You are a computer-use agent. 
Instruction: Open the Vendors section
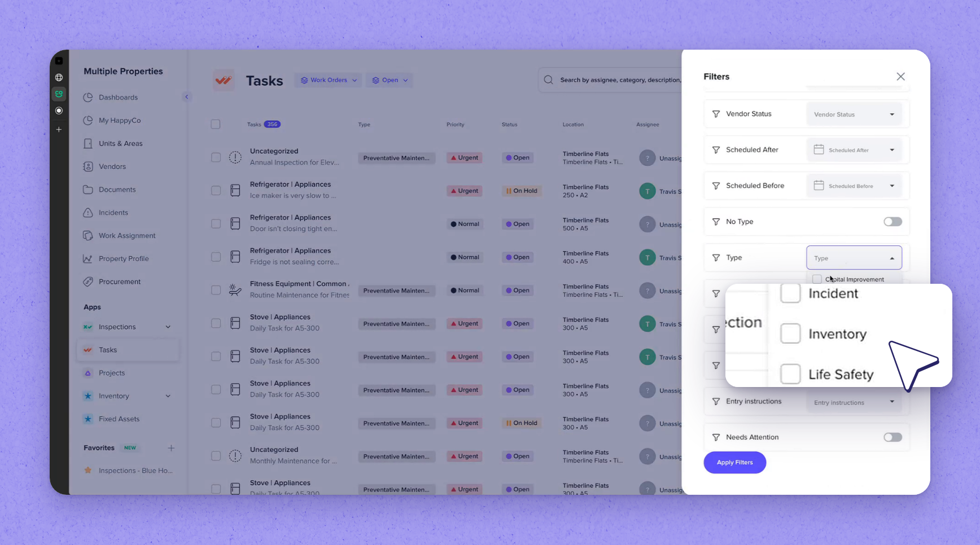(x=112, y=166)
